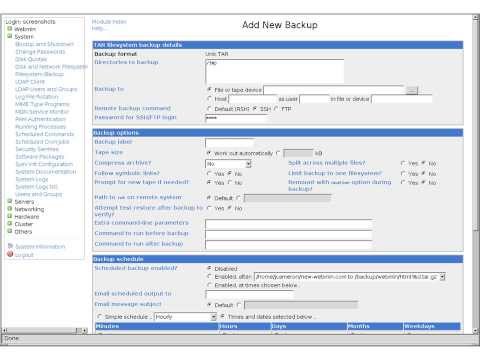Click the red Logout icon
This screenshot has width=480, height=360.
coord(10,254)
